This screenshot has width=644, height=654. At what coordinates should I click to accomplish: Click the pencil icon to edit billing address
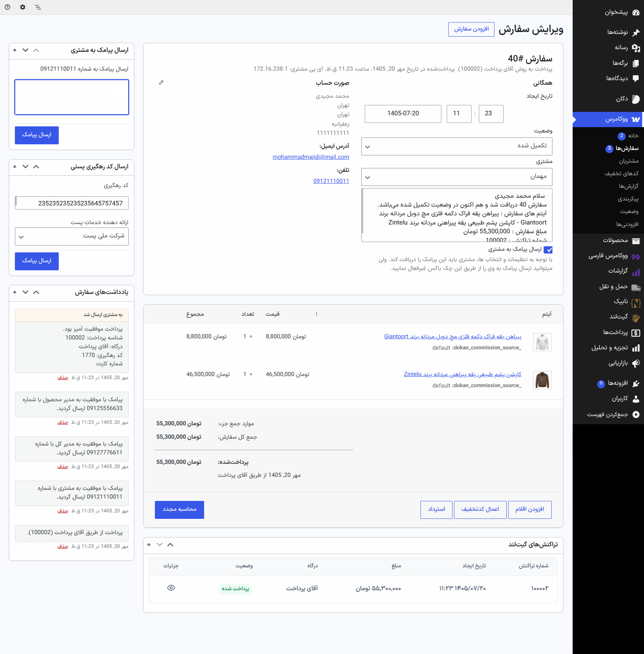coord(161,82)
